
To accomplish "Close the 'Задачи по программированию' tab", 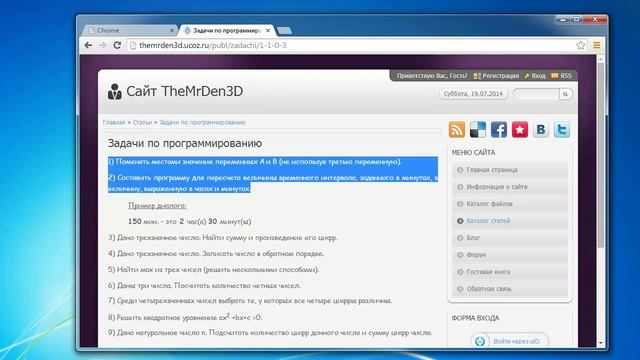I will click(268, 30).
